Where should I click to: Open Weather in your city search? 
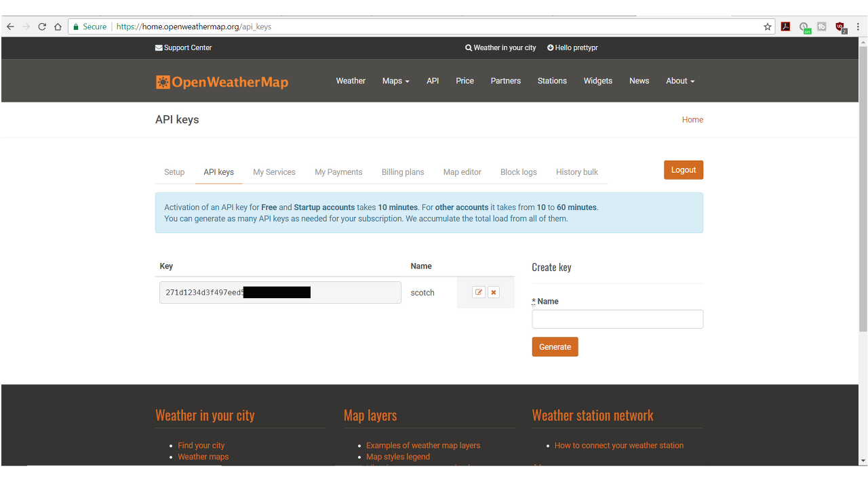pos(500,47)
